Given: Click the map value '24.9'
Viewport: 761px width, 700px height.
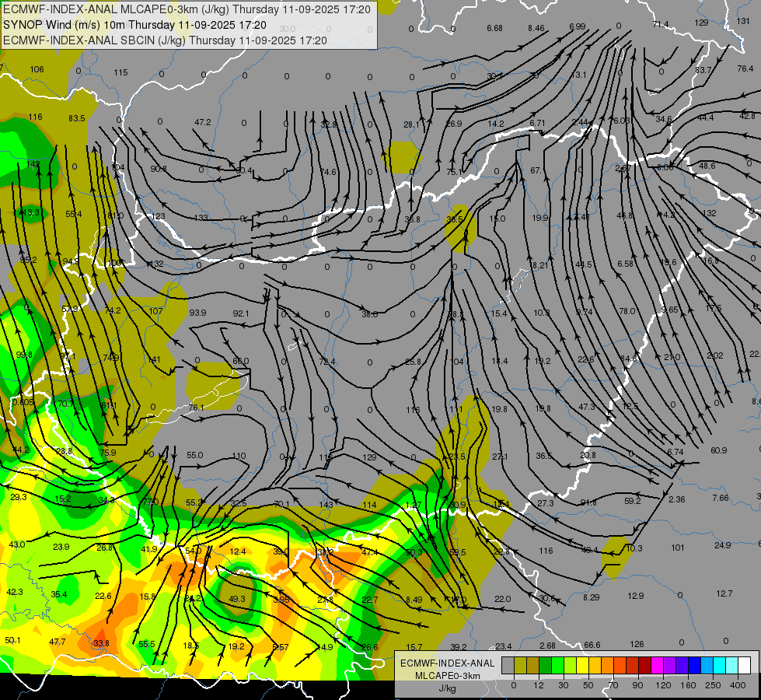Looking at the screenshot, I should pyautogui.click(x=723, y=545).
